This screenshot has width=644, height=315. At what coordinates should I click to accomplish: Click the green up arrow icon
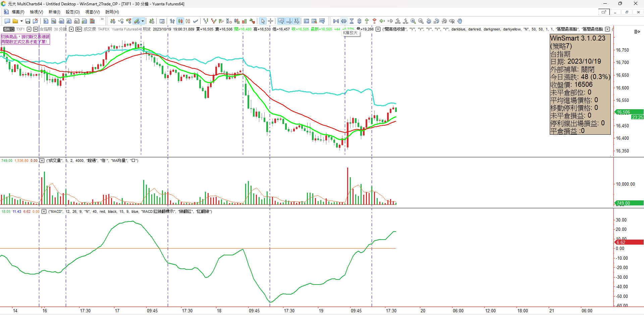[367, 21]
